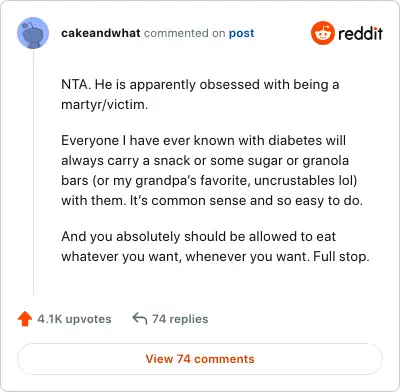This screenshot has height=392, width=400.
Task: Click the 'uncrustables lol' phrase in the comment
Action: tap(303, 180)
